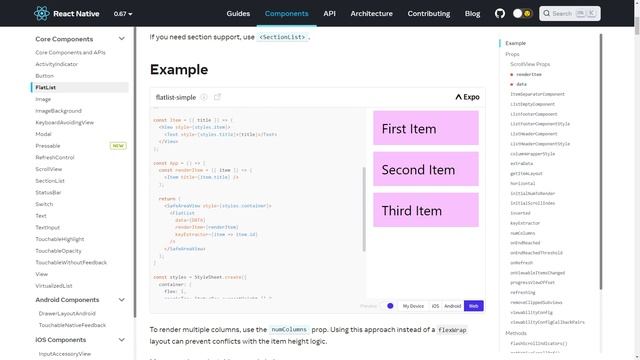
Task: Open the flatlist-simple info icon
Action: point(204,97)
